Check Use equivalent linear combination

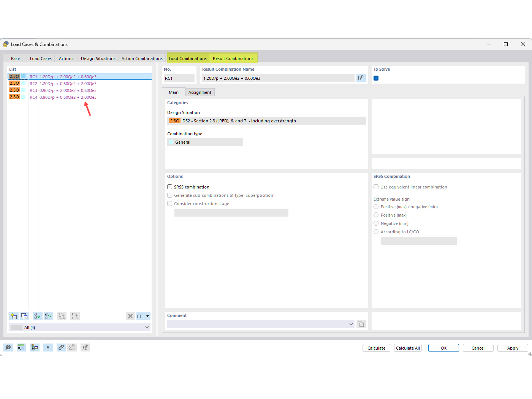coord(376,187)
